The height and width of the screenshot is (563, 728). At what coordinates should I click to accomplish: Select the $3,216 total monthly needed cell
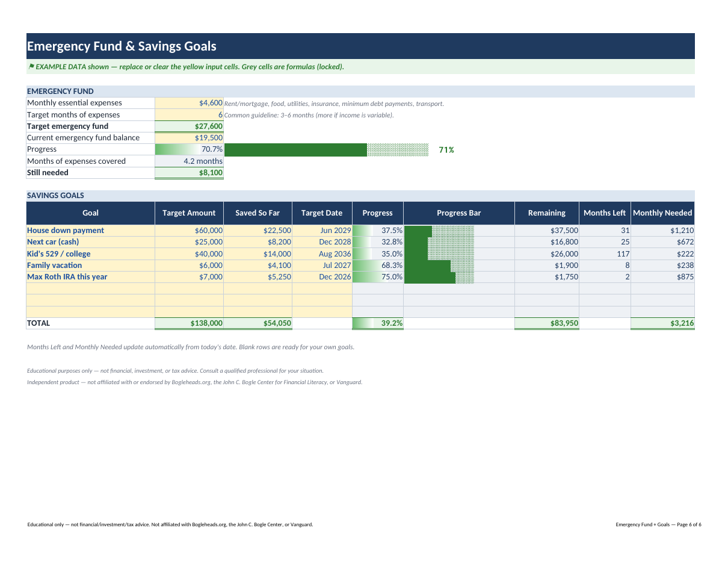(x=662, y=323)
